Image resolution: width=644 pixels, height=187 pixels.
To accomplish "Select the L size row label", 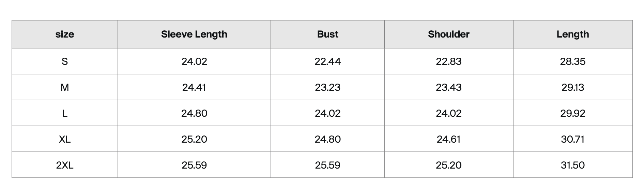I will coord(65,113).
